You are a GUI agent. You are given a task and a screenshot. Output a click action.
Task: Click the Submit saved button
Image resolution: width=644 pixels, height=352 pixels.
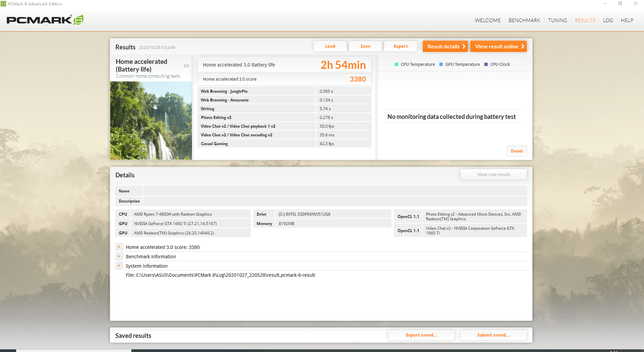click(x=493, y=335)
